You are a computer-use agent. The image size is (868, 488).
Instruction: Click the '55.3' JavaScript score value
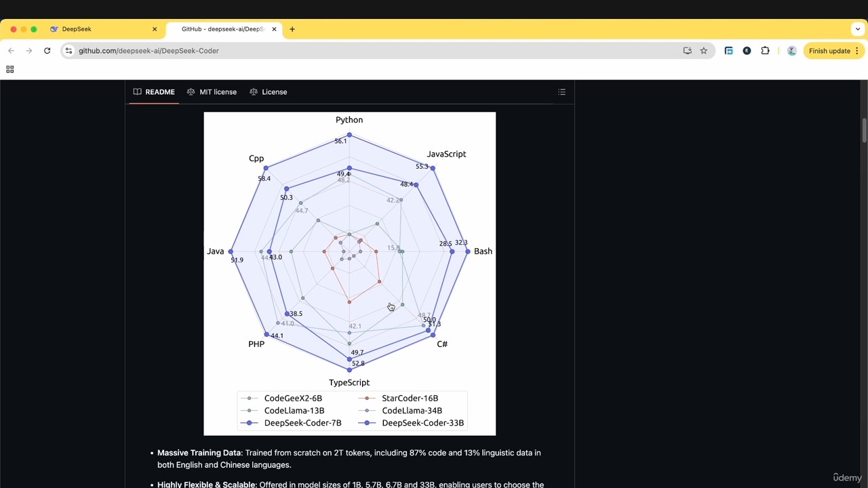(x=422, y=167)
